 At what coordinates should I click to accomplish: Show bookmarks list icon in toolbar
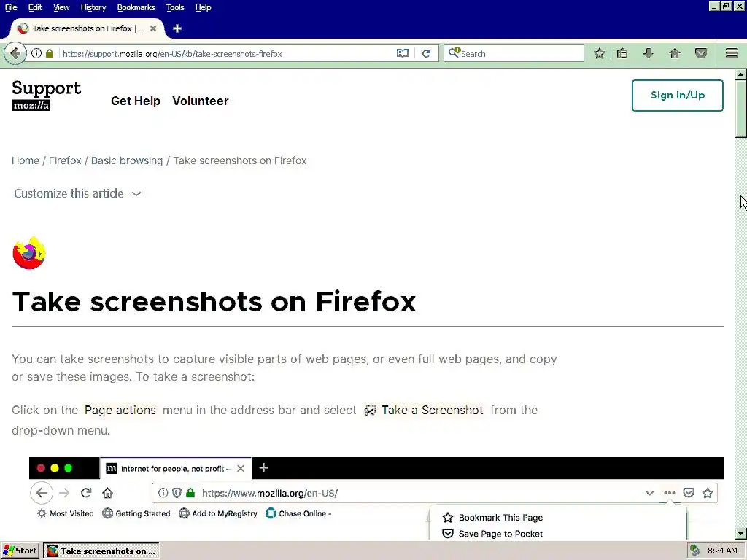coord(622,53)
